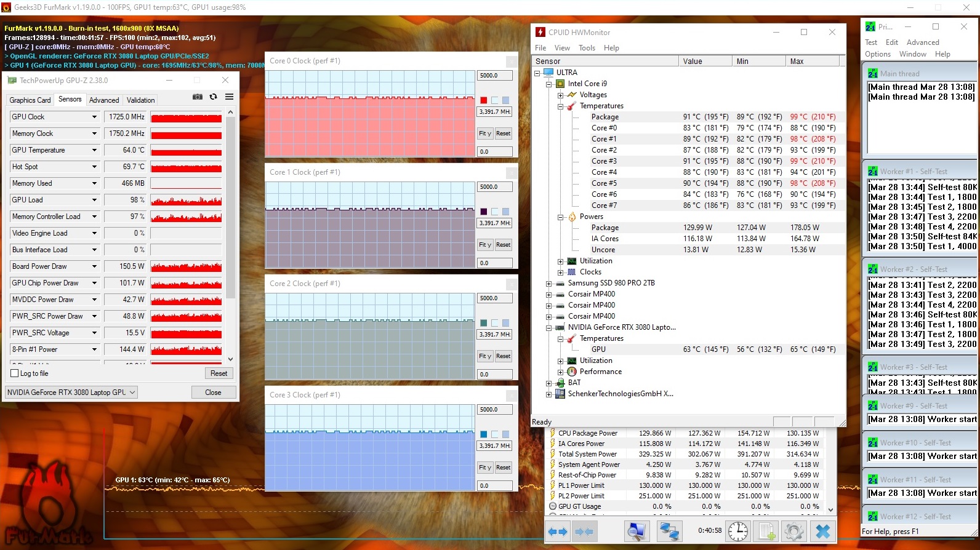
Task: Collapse the Powers node in HWMonitor
Action: pos(561,217)
